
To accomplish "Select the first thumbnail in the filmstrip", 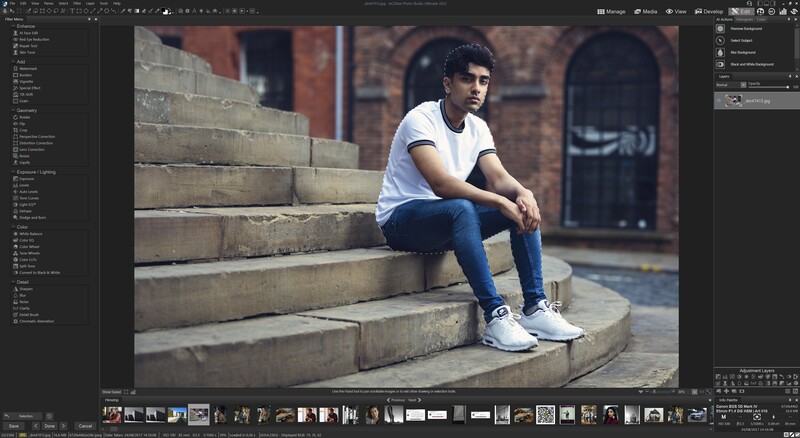I will point(112,415).
